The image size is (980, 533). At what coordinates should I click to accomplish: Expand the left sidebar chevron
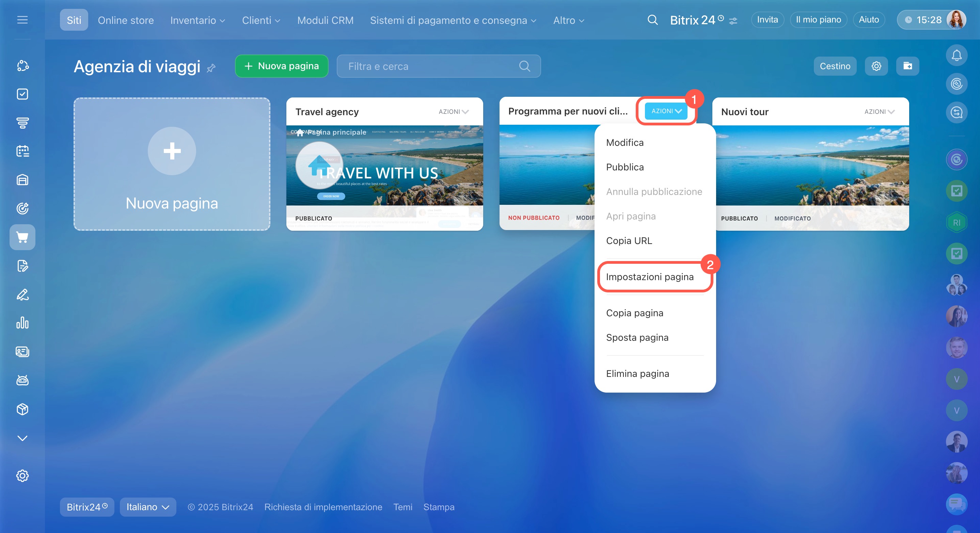(22, 438)
